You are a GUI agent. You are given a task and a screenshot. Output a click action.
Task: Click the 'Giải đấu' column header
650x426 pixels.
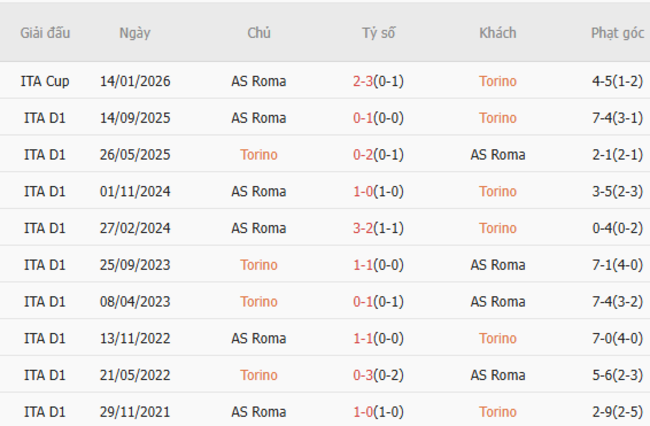[x=45, y=33]
